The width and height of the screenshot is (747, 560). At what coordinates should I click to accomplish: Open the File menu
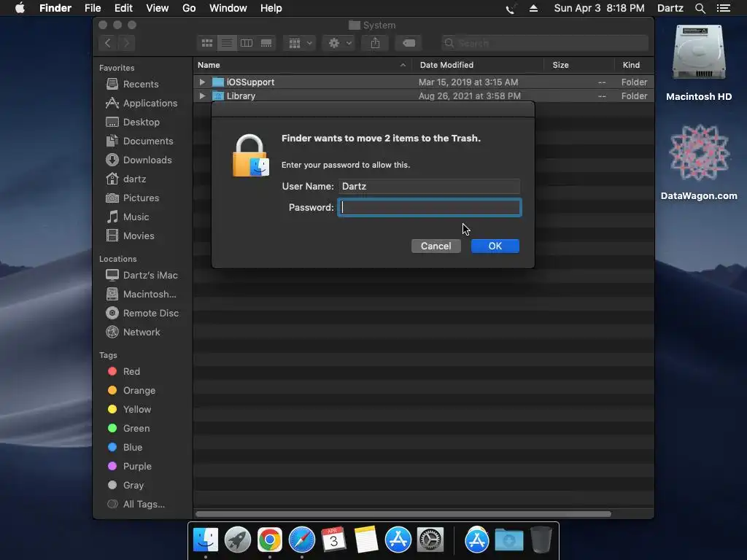[93, 8]
